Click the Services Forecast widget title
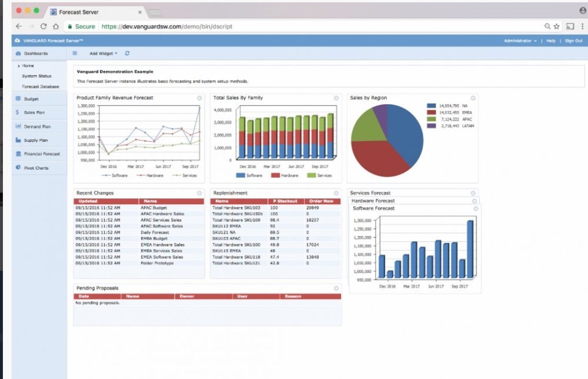The height and width of the screenshot is (379, 588). click(x=370, y=193)
